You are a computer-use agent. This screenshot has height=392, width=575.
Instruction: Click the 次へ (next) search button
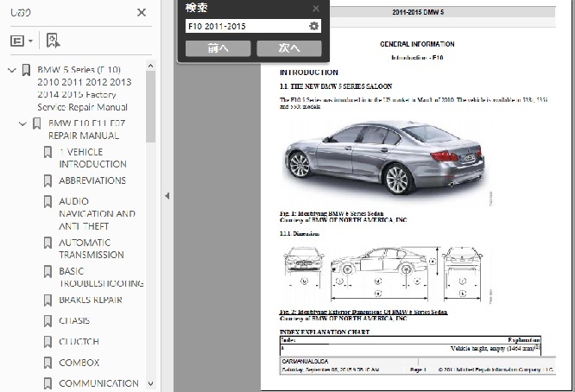tap(288, 48)
